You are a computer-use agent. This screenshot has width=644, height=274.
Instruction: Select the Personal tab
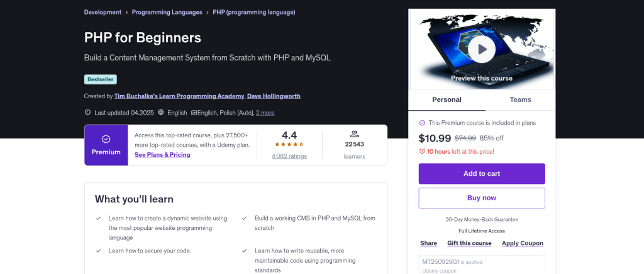447,100
